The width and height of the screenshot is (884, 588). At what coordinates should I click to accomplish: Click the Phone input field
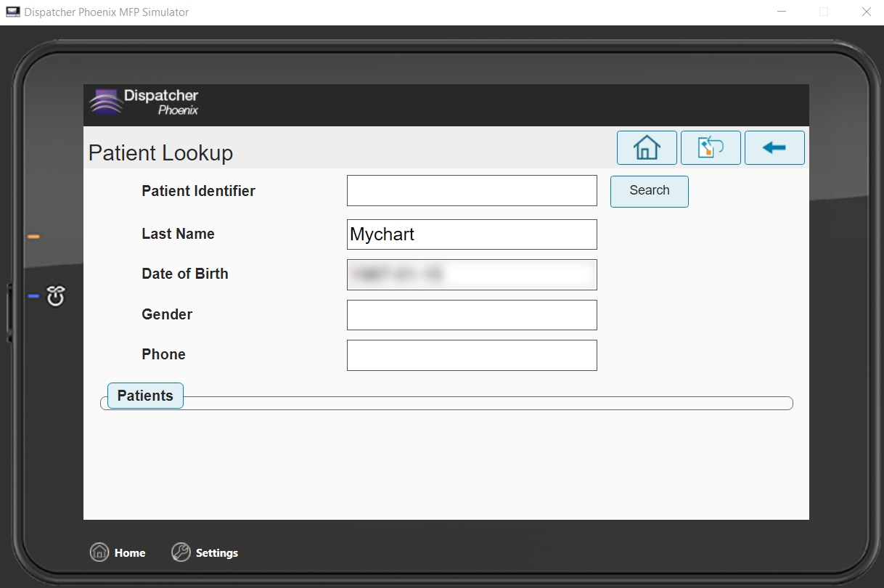[472, 355]
